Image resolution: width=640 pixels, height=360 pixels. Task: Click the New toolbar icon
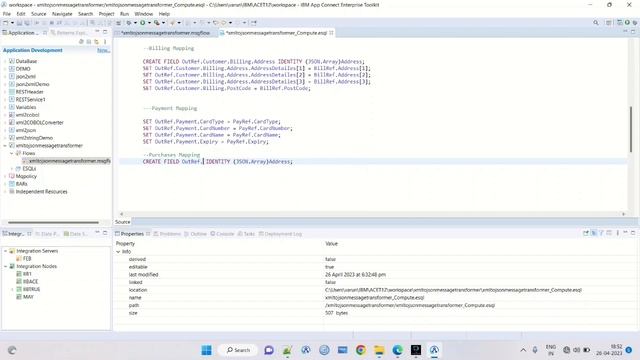click(x=6, y=23)
